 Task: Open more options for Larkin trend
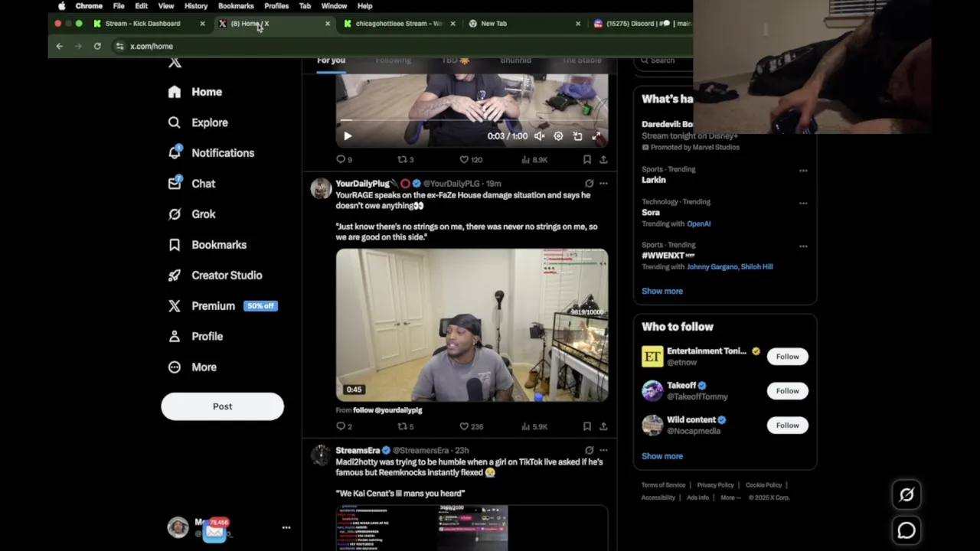pos(803,171)
